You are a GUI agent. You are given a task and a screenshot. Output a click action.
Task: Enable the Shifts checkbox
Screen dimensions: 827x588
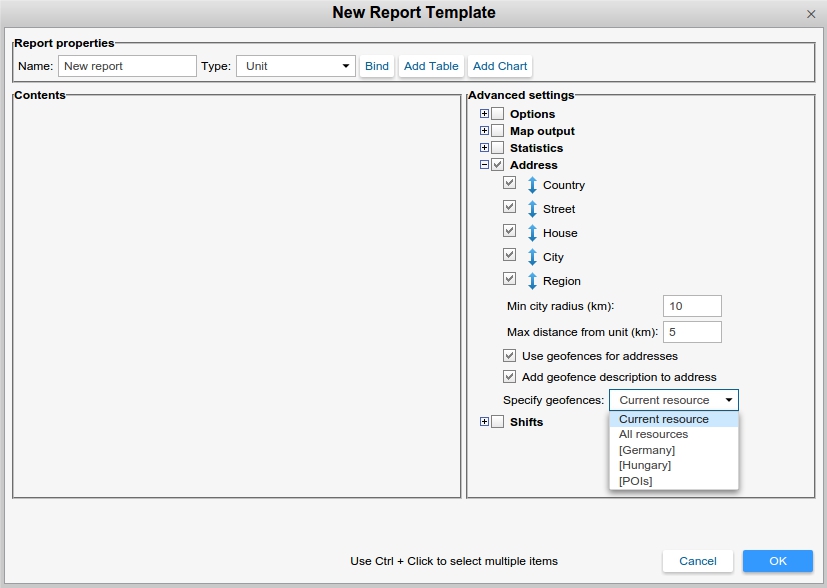497,422
